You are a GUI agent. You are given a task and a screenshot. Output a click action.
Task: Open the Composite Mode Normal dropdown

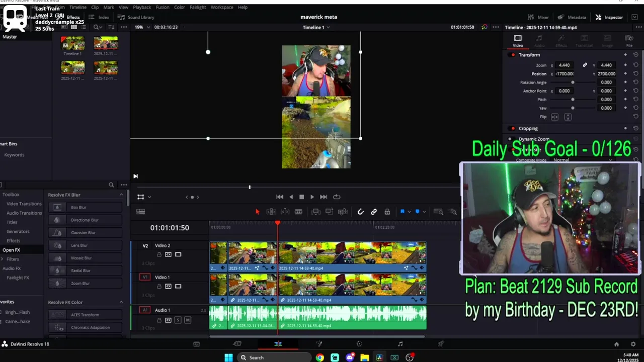point(584,160)
